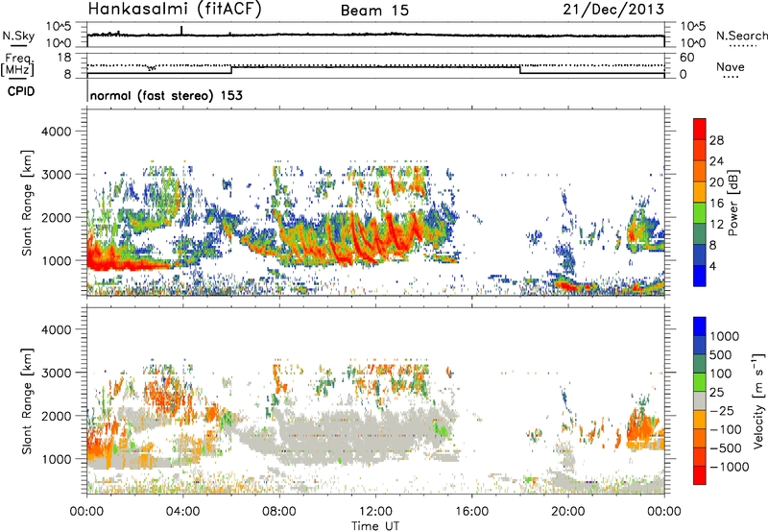The height and width of the screenshot is (532, 768).
Task: Pick the gray middle segment of the velocity colorbar
Action: click(700, 400)
